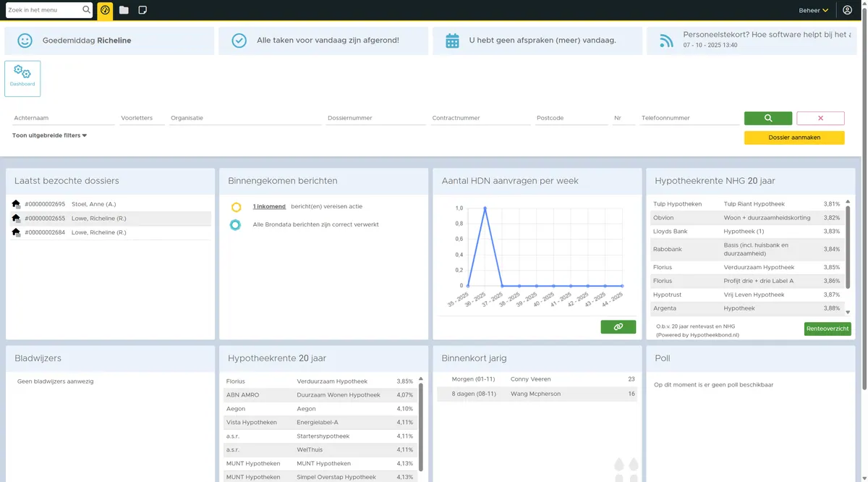
Task: Expand Toon uitgebreide filters
Action: 49,135
